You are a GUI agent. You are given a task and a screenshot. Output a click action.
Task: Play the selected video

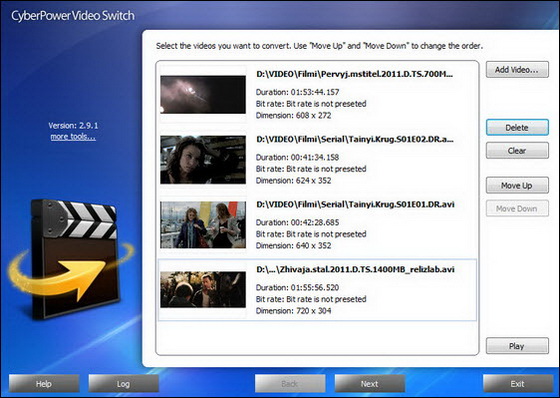[517, 346]
